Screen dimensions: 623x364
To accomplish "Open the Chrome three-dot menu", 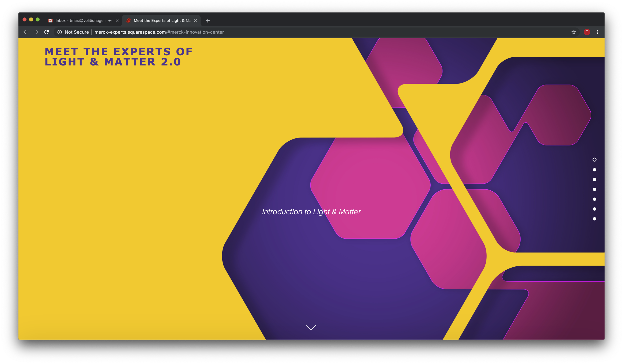I will click(597, 32).
